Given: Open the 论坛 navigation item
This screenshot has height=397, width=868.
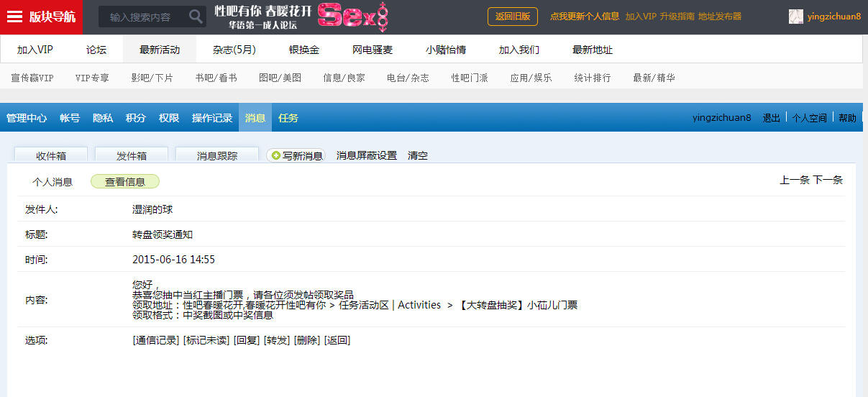Looking at the screenshot, I should [x=96, y=50].
